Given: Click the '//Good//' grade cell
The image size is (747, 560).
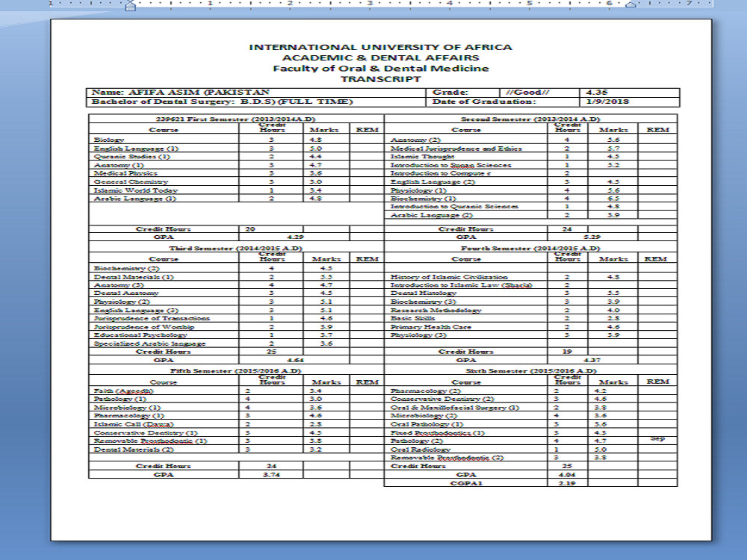Looking at the screenshot, I should [x=539, y=93].
